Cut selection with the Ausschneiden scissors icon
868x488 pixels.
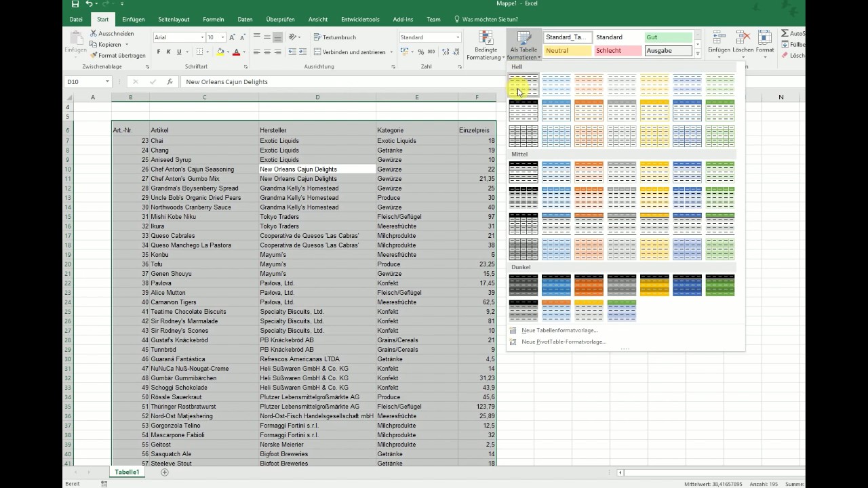(94, 33)
